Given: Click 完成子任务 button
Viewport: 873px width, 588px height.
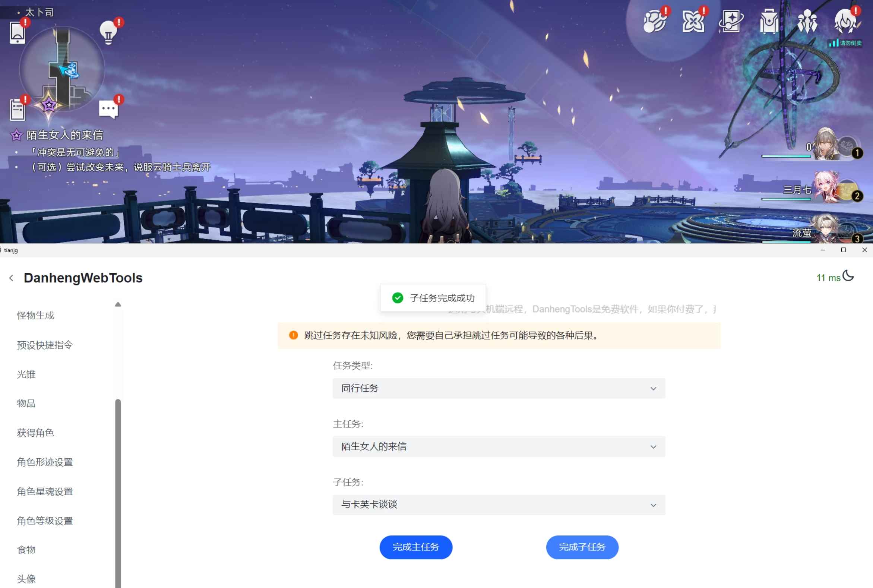Looking at the screenshot, I should pos(581,546).
